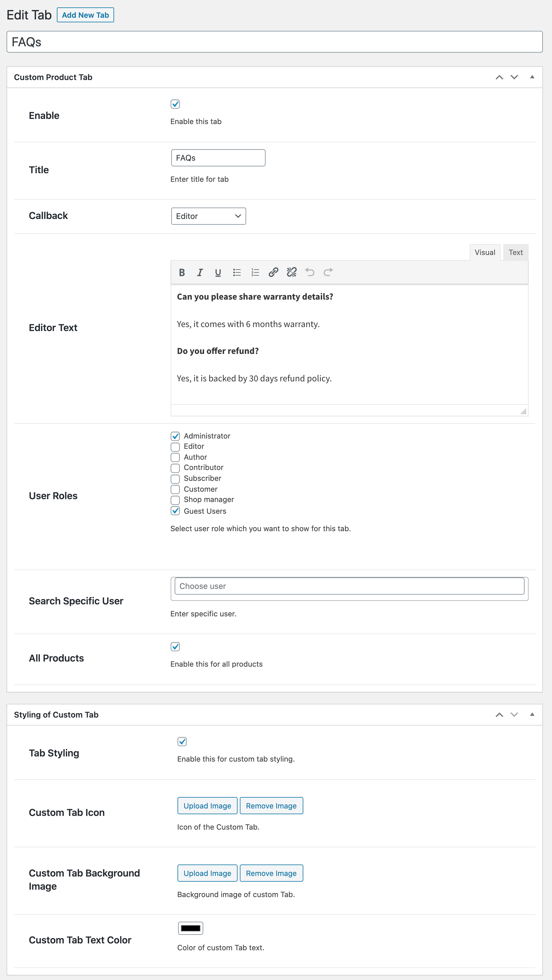
Task: Disable the Guest Users role checkbox
Action: [x=175, y=511]
